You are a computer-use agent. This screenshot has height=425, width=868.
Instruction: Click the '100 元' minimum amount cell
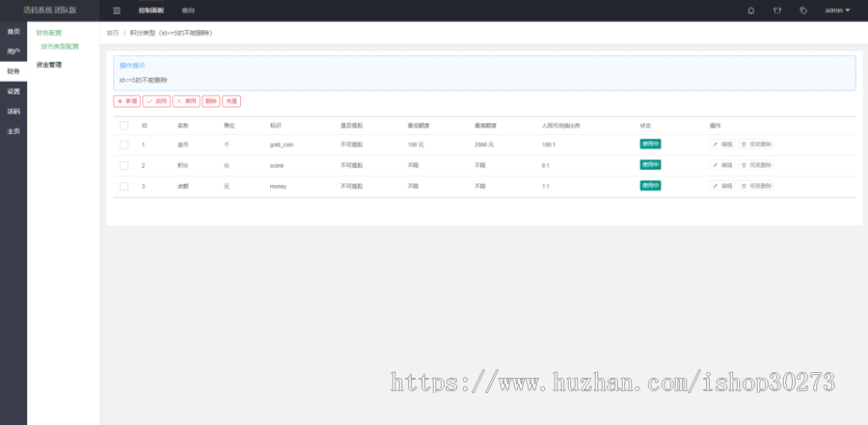click(x=416, y=145)
